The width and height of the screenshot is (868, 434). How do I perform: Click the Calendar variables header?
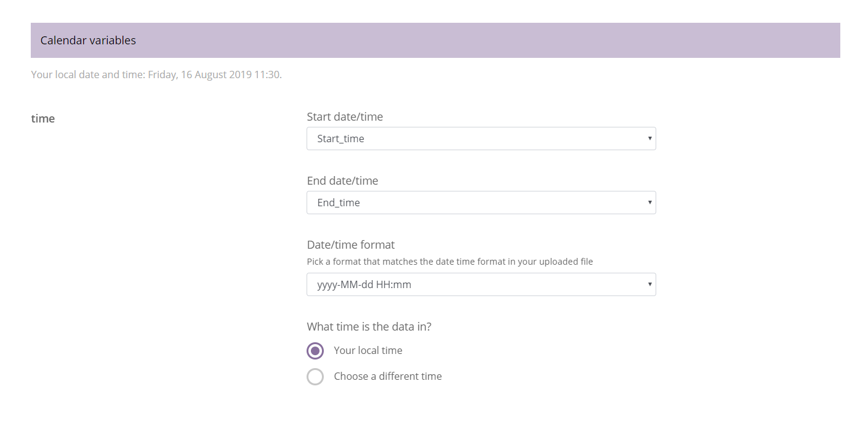pyautogui.click(x=88, y=40)
